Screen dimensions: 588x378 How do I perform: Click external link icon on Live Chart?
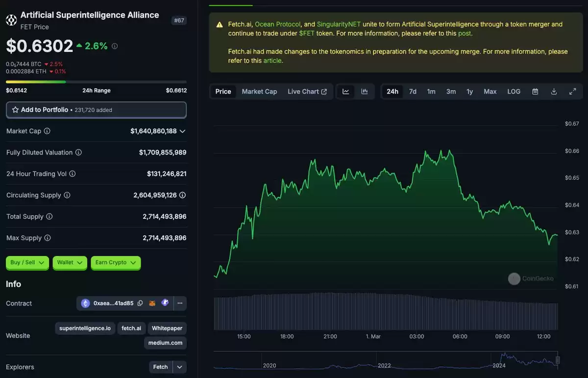324,92
